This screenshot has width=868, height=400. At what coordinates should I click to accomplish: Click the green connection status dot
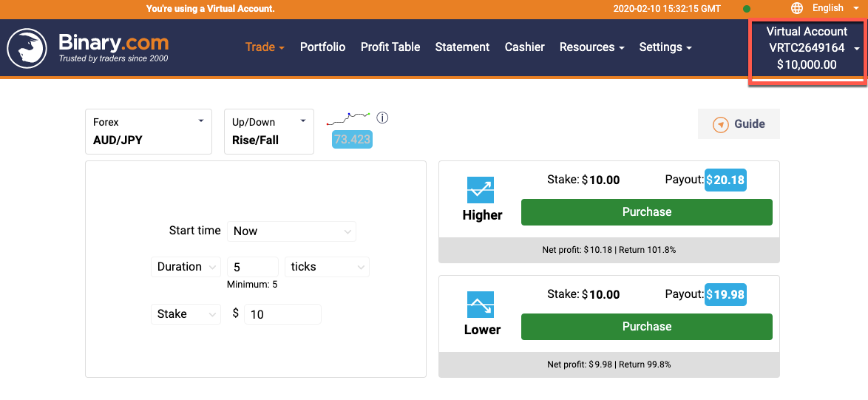pos(747,9)
